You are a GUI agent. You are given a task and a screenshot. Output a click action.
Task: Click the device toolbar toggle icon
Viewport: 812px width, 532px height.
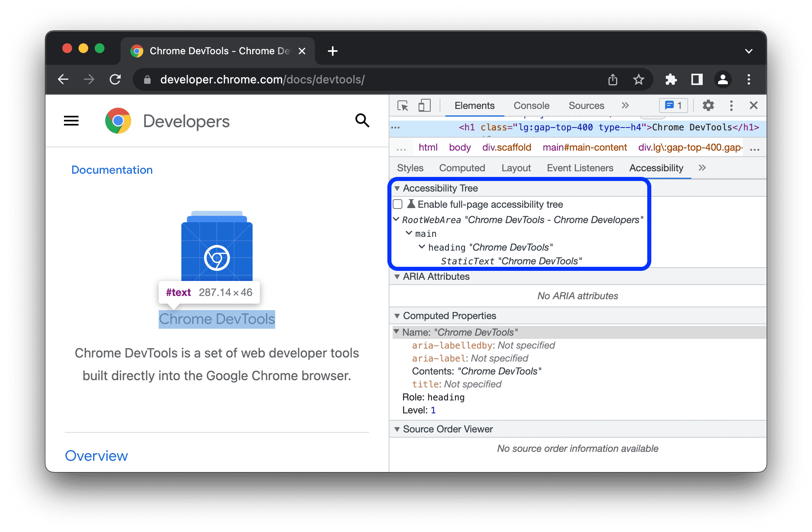point(424,106)
